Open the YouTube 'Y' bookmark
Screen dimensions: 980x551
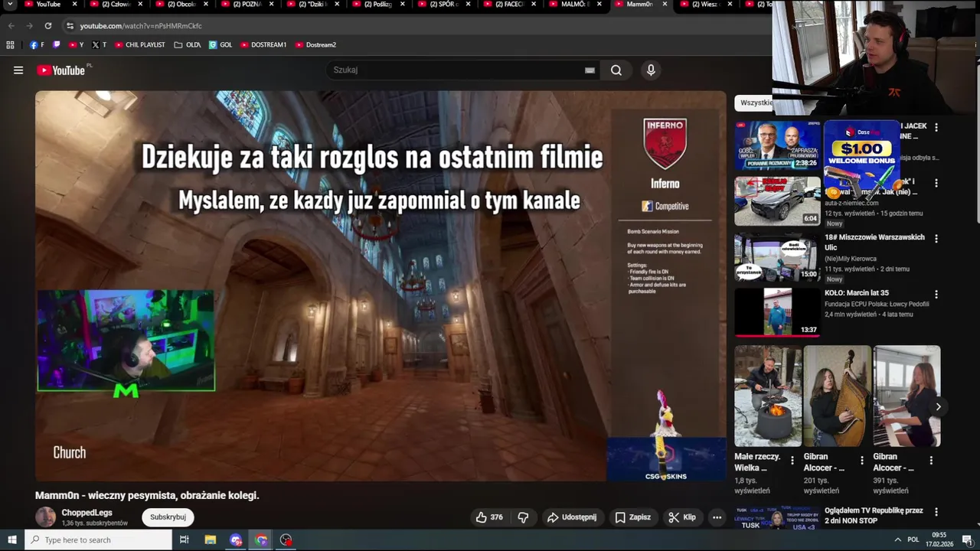tap(76, 45)
